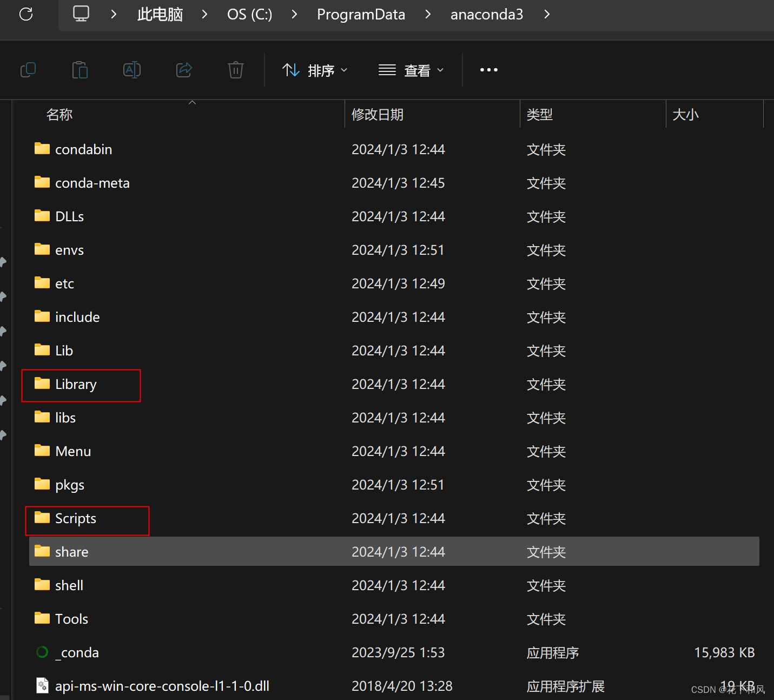Select the Scripts folder
The height and width of the screenshot is (700, 774).
(x=76, y=519)
